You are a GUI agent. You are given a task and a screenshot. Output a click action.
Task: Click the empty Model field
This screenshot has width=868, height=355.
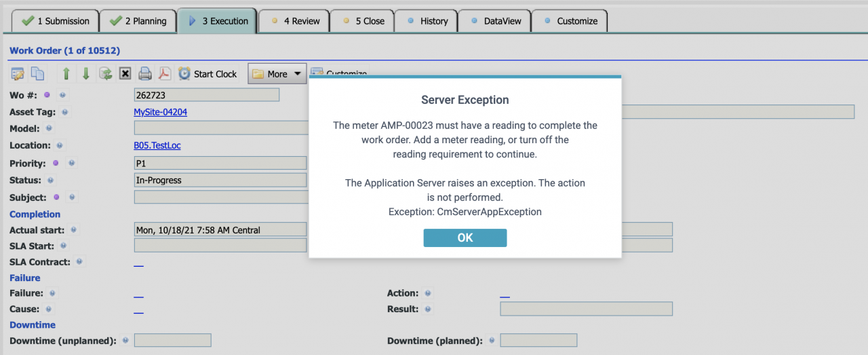[221, 128]
